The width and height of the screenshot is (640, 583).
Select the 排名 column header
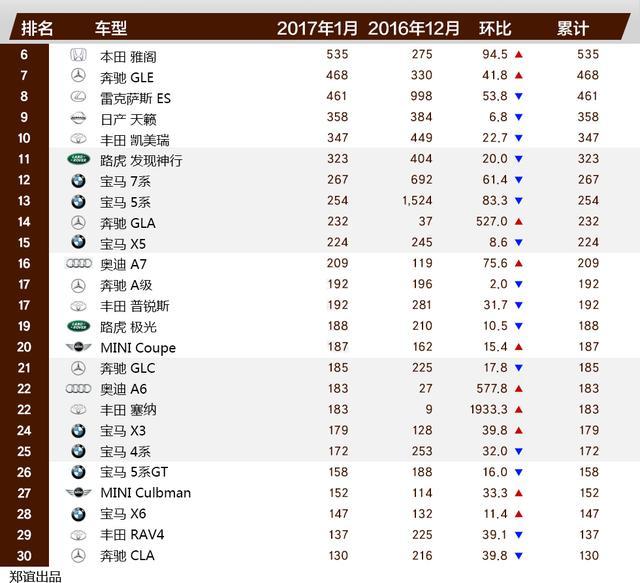(37, 28)
